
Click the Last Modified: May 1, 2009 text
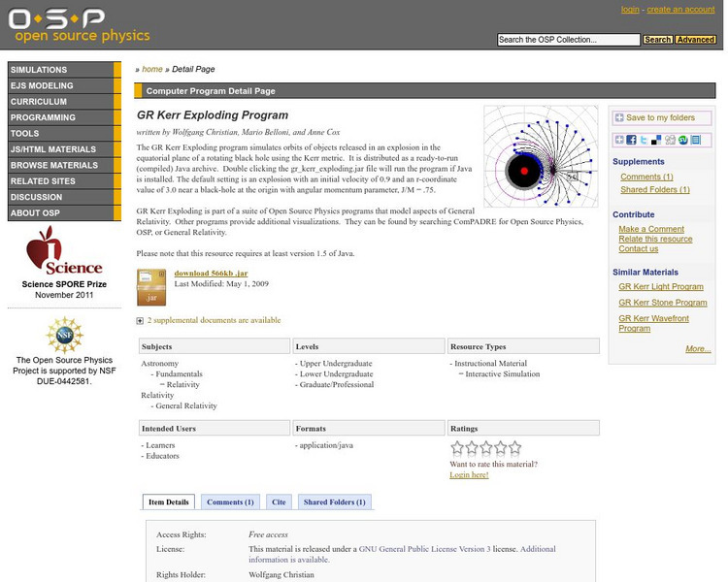(221, 284)
